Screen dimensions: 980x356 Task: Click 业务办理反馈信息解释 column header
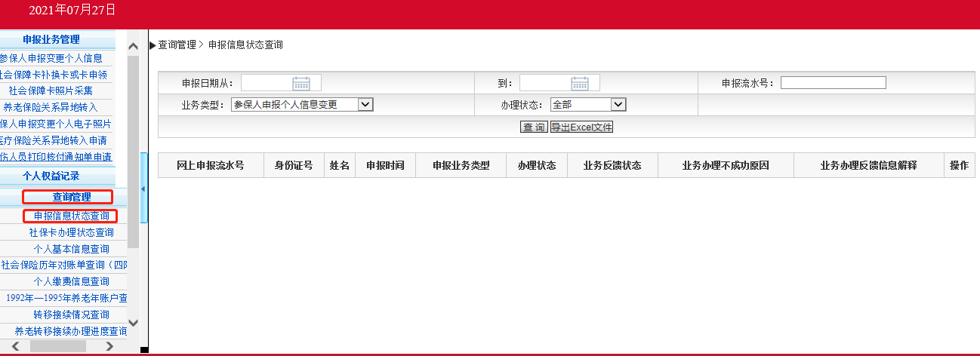(869, 165)
